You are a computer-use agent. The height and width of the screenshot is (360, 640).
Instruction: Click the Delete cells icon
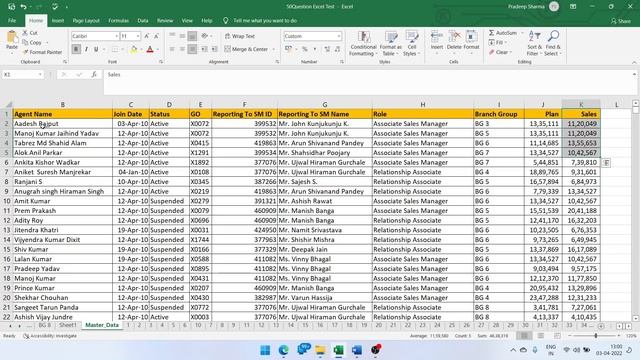click(x=454, y=37)
